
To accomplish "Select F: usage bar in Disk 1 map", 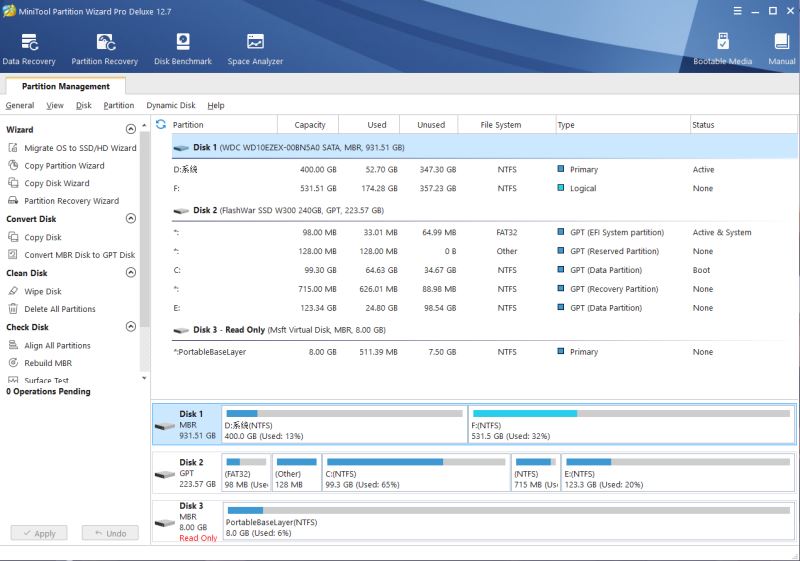I will (632, 414).
